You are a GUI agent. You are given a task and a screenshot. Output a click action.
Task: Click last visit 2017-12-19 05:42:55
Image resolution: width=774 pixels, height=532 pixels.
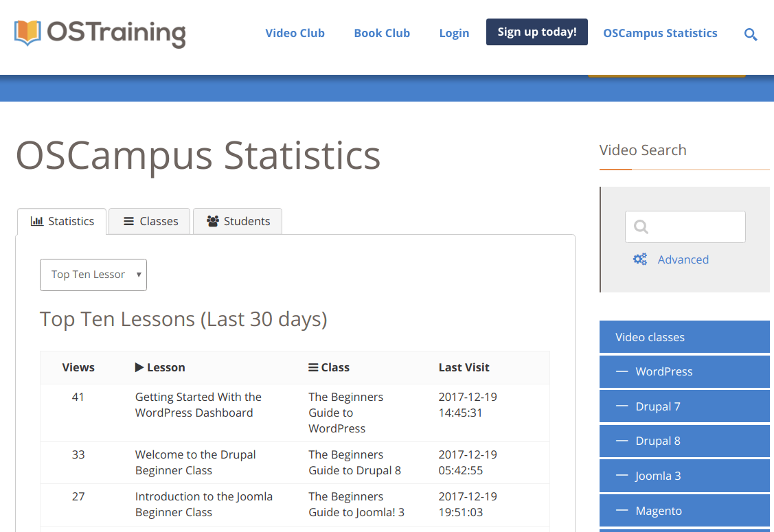tap(468, 463)
